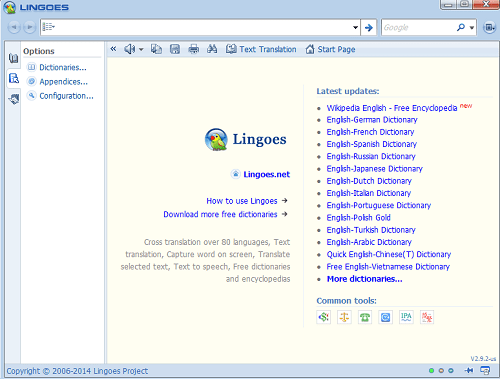
Task: Follow the English-Japanese Dictionary link
Action: point(374,169)
